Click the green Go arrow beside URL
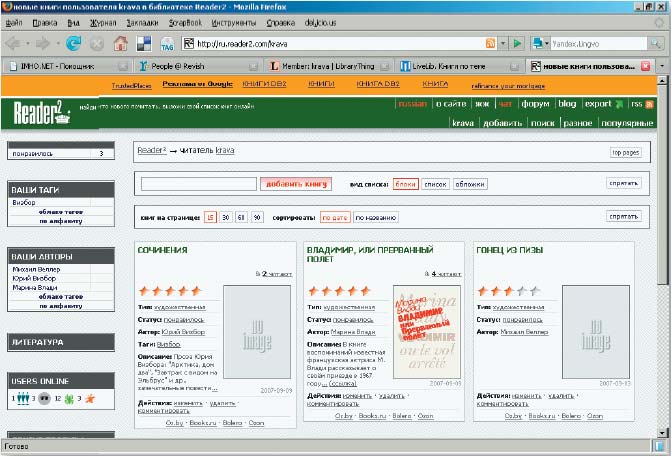The width and height of the screenshot is (671, 456). [x=517, y=43]
